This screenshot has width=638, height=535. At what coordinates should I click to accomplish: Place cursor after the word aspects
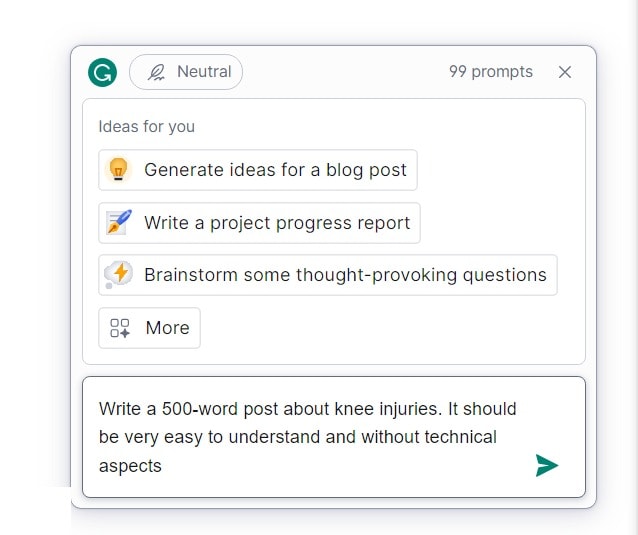(163, 466)
